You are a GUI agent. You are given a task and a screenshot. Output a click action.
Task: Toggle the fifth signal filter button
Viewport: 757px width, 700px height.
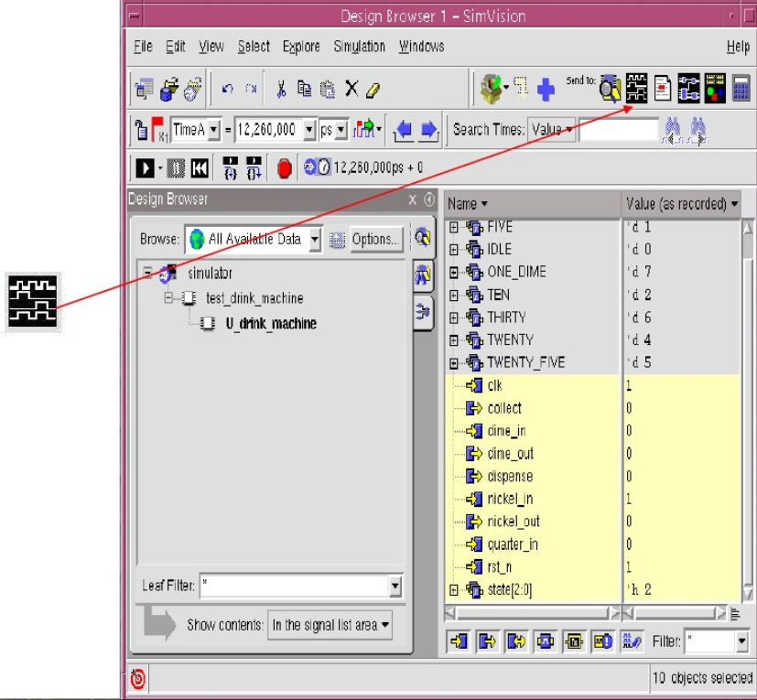tap(574, 641)
